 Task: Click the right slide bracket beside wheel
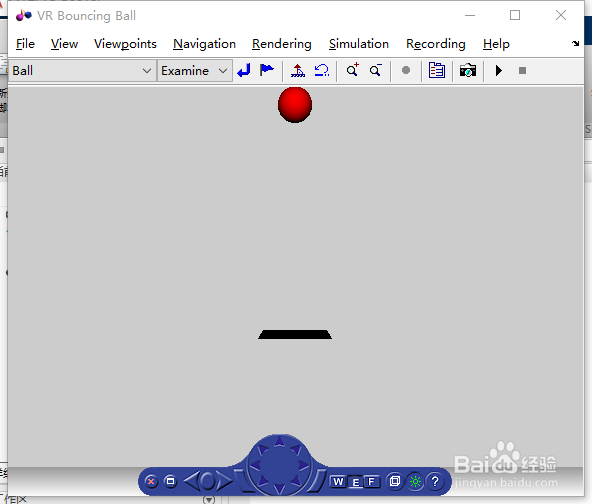(x=317, y=481)
